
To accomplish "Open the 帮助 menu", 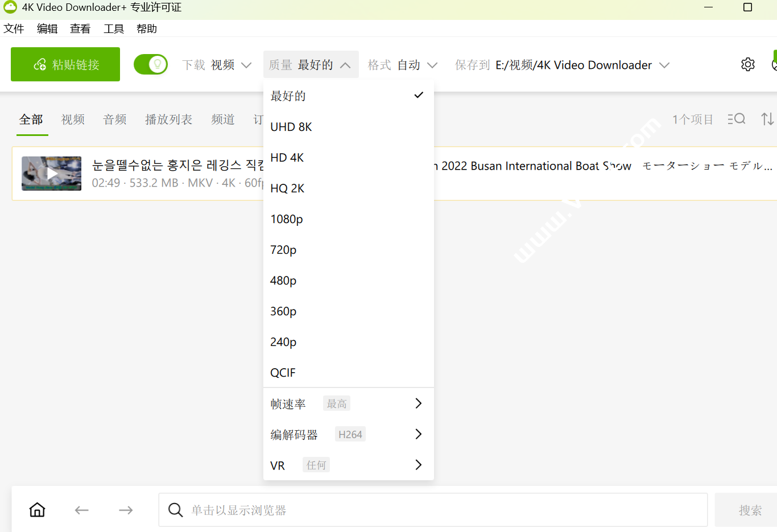I will [x=147, y=28].
